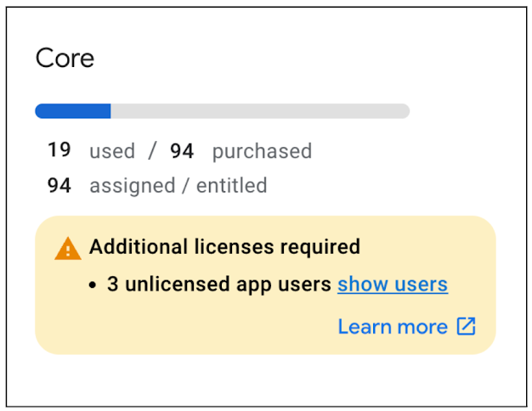Click the assigned / entitled label
Viewport: 532px width, 411px height.
tap(178, 186)
